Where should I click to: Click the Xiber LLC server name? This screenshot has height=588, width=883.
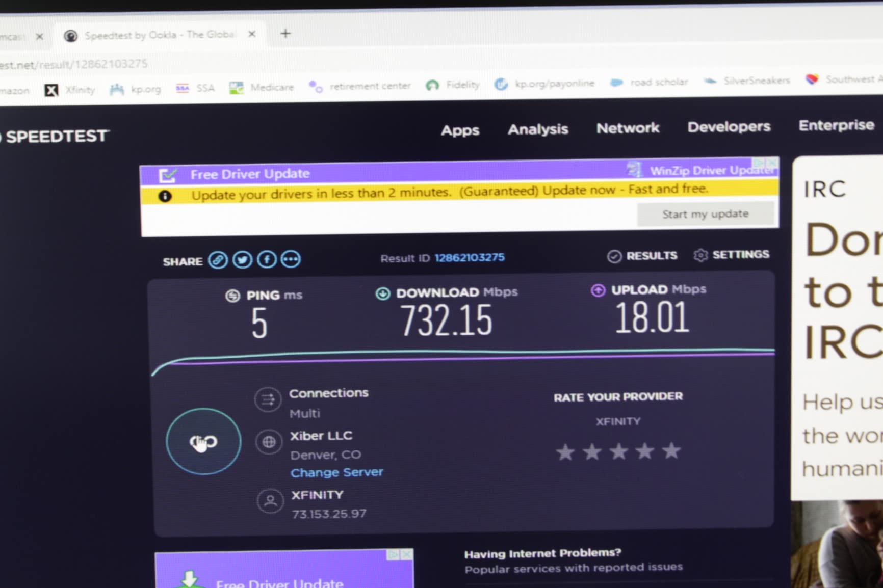click(x=321, y=436)
